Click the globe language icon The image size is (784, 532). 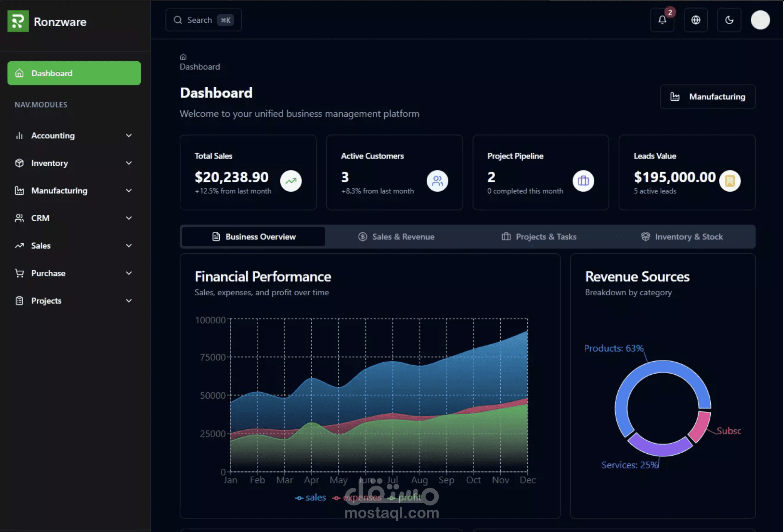coord(695,20)
